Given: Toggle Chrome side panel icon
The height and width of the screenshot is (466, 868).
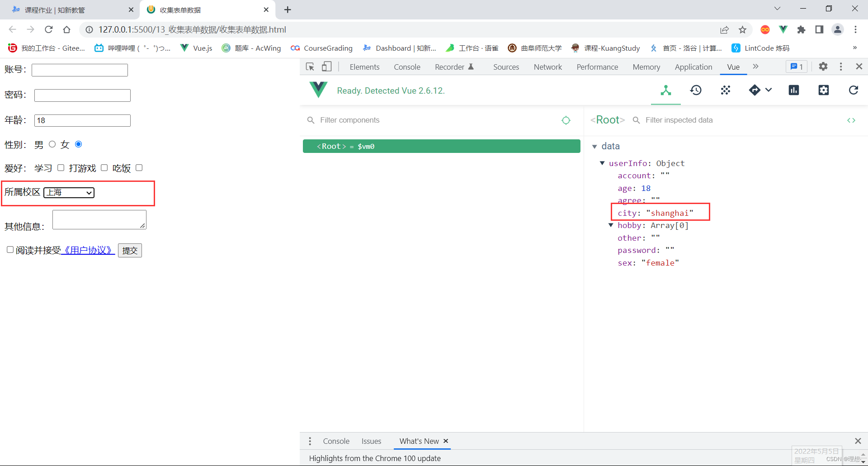Looking at the screenshot, I should point(819,29).
